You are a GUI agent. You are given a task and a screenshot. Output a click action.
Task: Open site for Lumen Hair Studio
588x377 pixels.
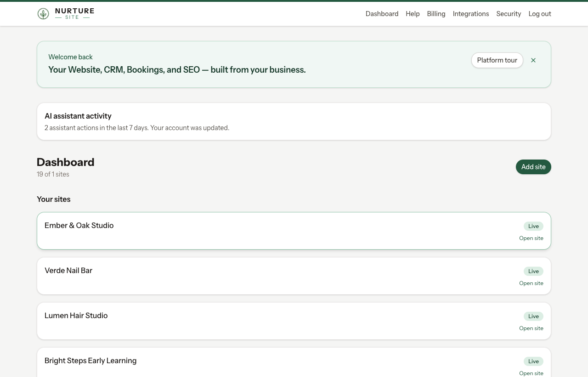point(531,328)
